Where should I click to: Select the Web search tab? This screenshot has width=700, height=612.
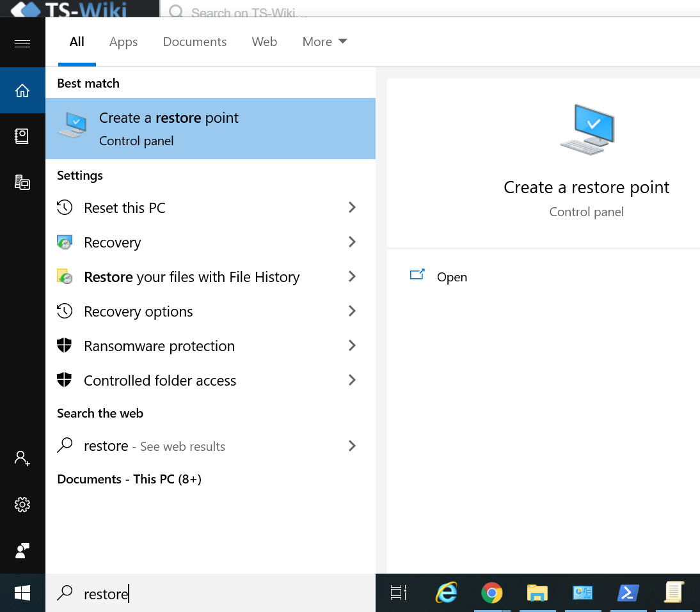(x=264, y=42)
